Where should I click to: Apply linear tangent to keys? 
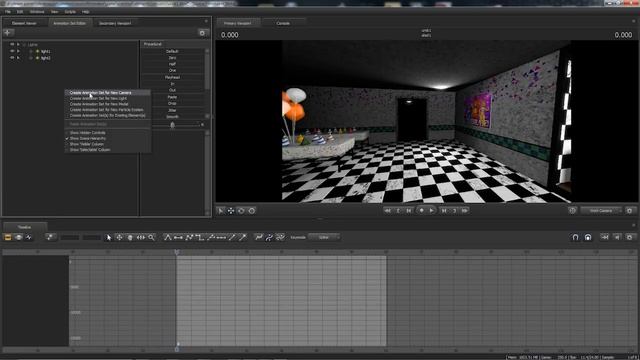[x=189, y=237]
